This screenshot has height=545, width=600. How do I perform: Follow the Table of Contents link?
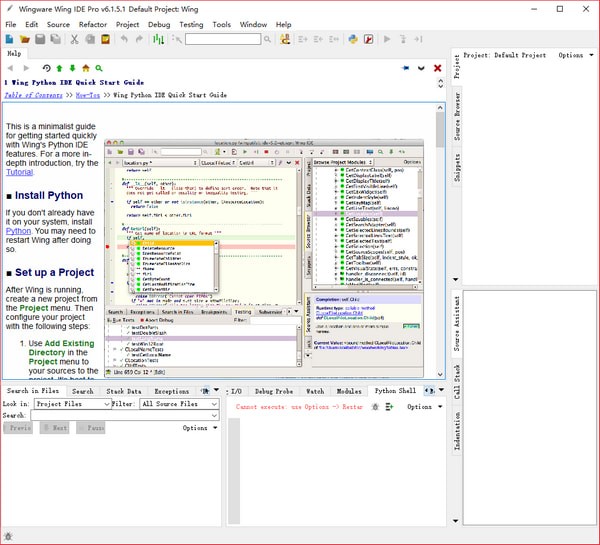(33, 95)
